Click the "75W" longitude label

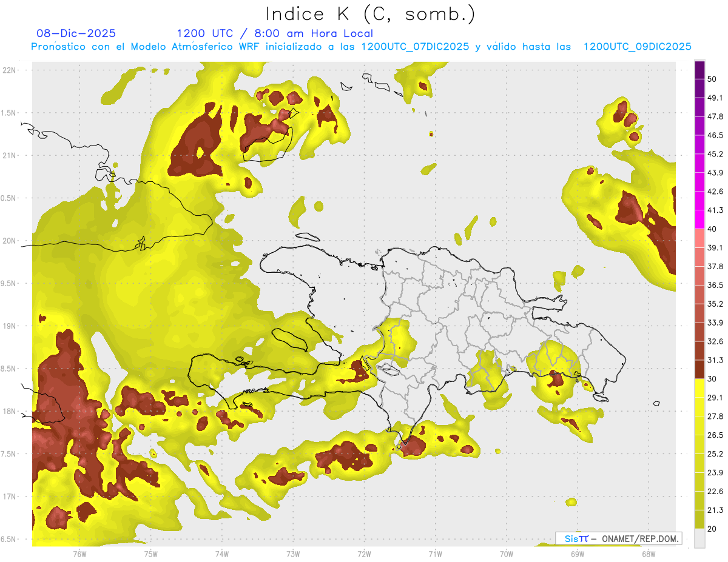point(150,554)
